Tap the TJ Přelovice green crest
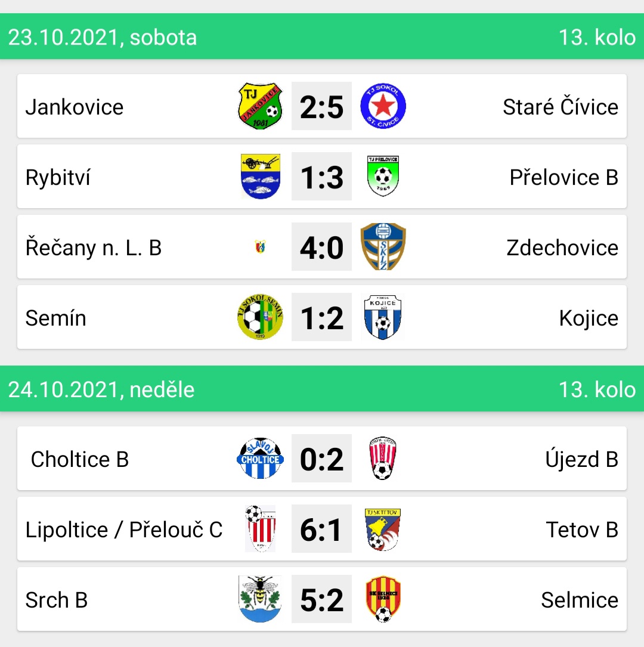The height and width of the screenshot is (647, 644). [x=383, y=176]
